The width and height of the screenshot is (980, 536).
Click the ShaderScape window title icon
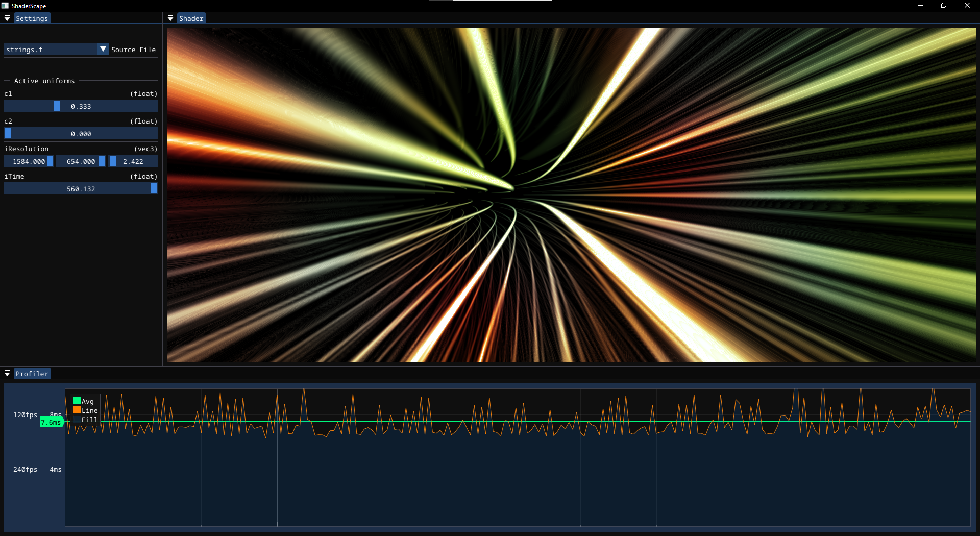(5, 6)
